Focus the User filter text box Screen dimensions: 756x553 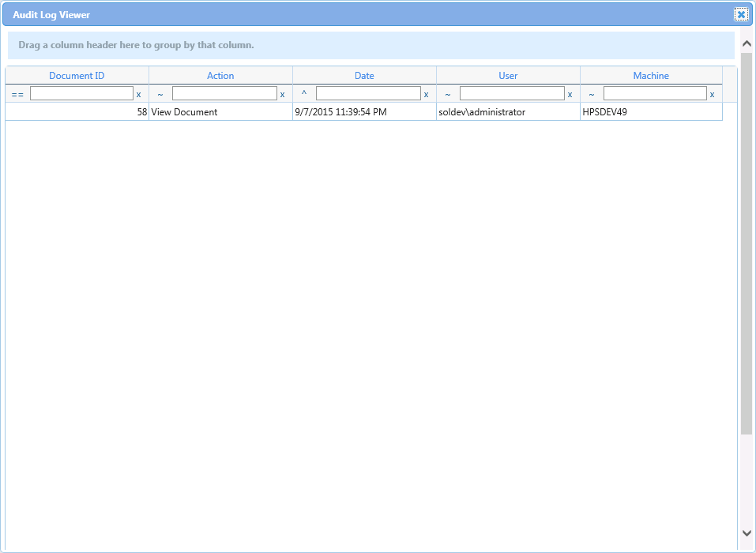pyautogui.click(x=512, y=93)
